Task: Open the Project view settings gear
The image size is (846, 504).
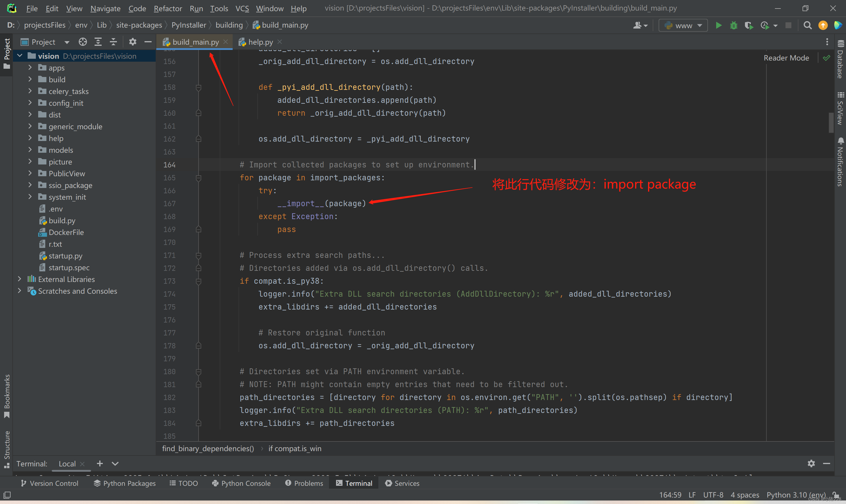Action: (x=132, y=41)
